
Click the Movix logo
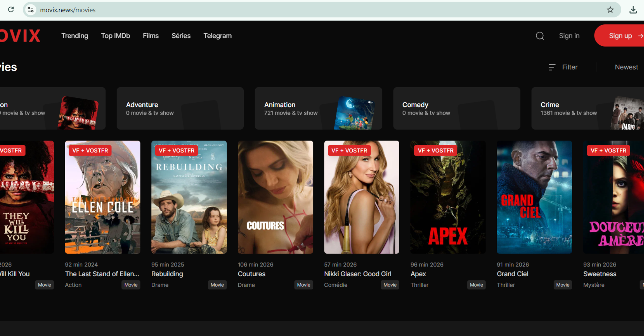pyautogui.click(x=20, y=36)
